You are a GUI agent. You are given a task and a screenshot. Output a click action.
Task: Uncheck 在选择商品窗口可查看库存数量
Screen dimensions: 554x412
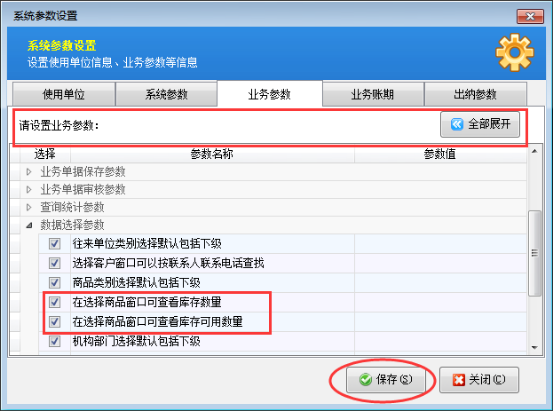(54, 302)
